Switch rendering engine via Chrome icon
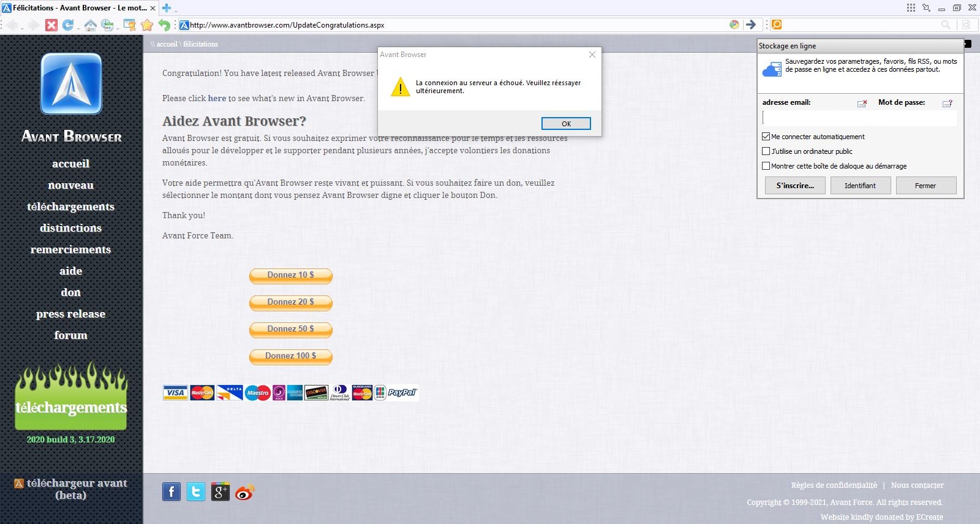 pos(734,25)
